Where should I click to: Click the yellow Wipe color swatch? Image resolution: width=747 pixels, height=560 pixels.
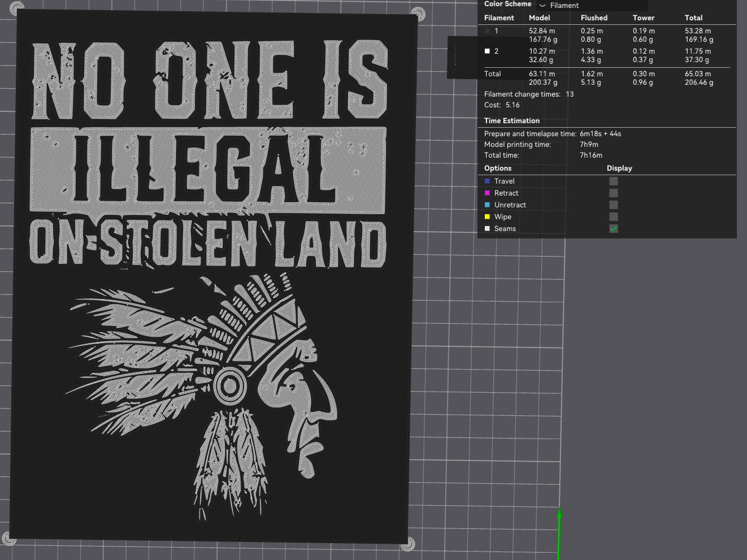487,217
